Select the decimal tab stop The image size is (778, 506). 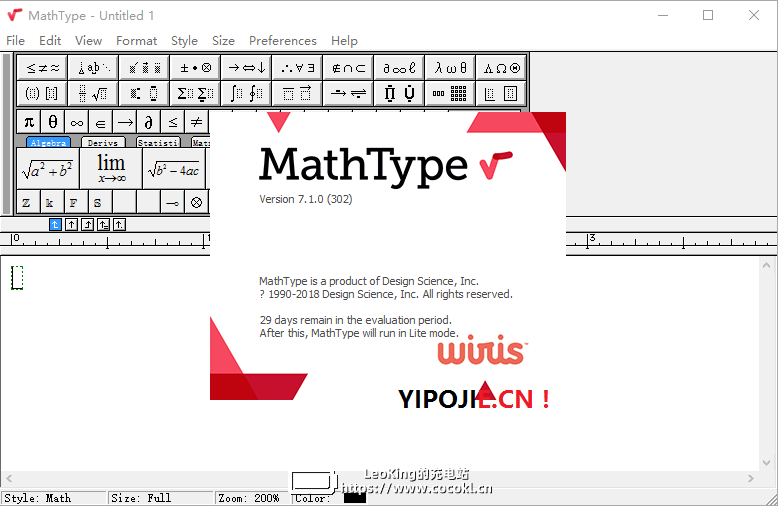(x=119, y=225)
